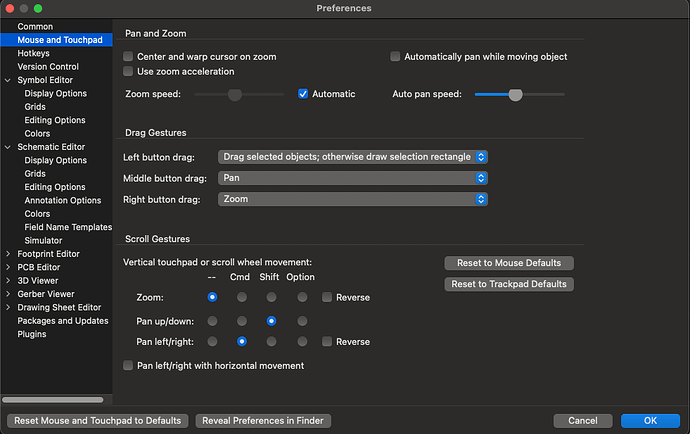Viewport: 690px width, 434px height.
Task: Open Annotation Options page
Action: 62,200
